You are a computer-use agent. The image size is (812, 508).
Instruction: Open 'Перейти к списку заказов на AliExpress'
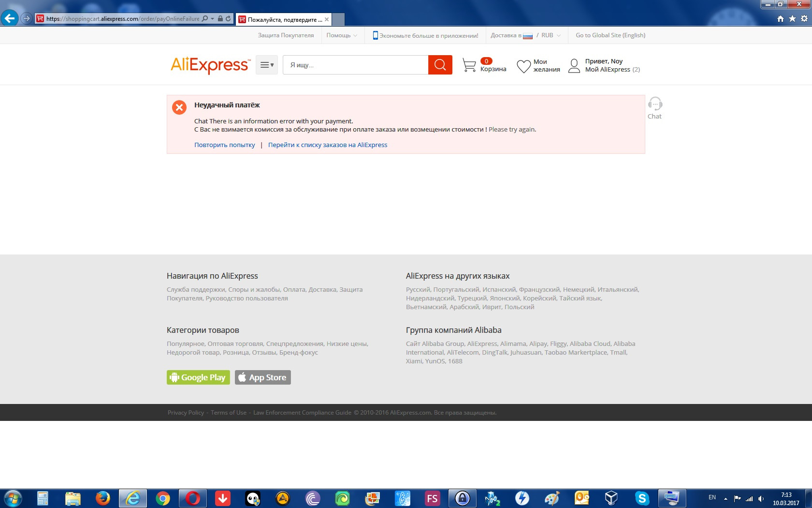click(x=328, y=145)
